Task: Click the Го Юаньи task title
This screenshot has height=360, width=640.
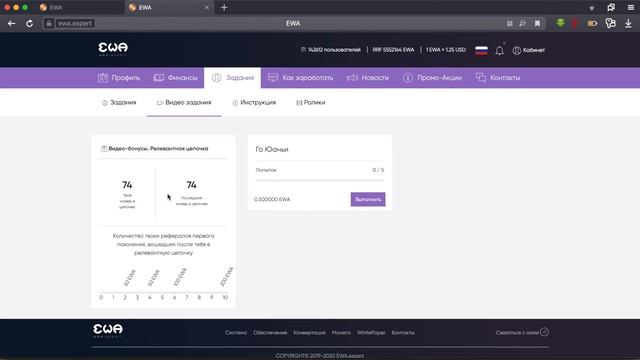Action: [272, 149]
